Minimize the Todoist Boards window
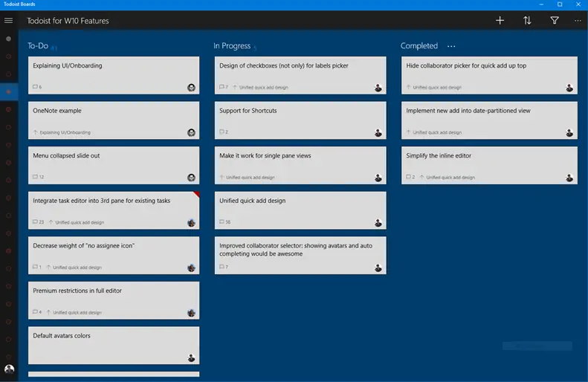 (x=541, y=4)
